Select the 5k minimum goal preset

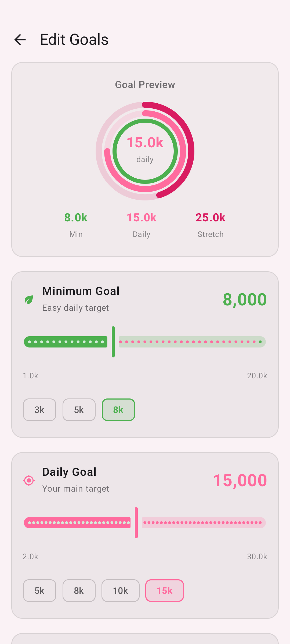coord(79,410)
